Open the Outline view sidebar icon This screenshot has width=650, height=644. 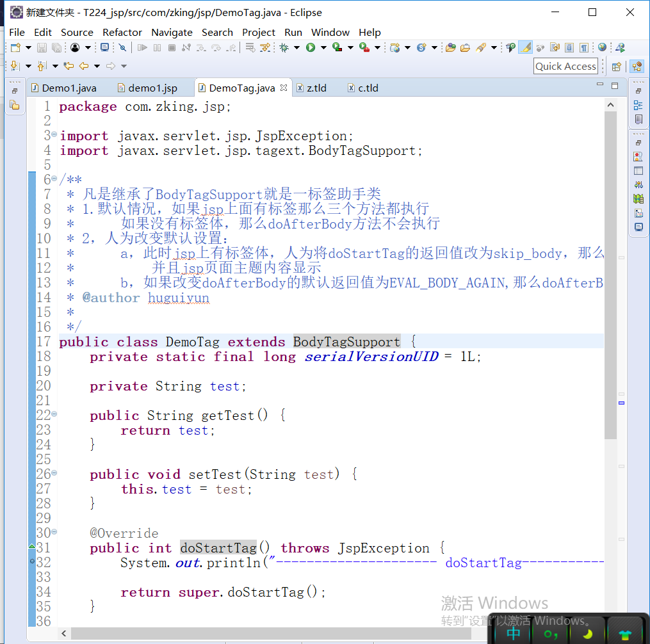pos(638,105)
